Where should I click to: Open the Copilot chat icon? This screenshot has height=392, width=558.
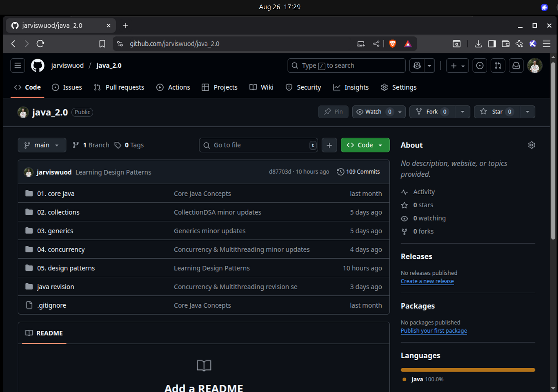[417, 66]
